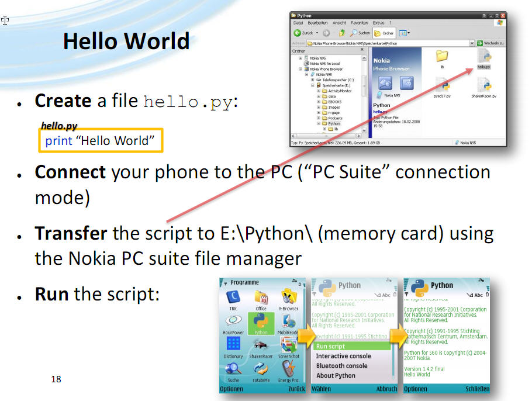Collapse the Speicherkarte (E:) tree node
Image resolution: width=532 pixels, height=401 pixels.
pyautogui.click(x=313, y=85)
